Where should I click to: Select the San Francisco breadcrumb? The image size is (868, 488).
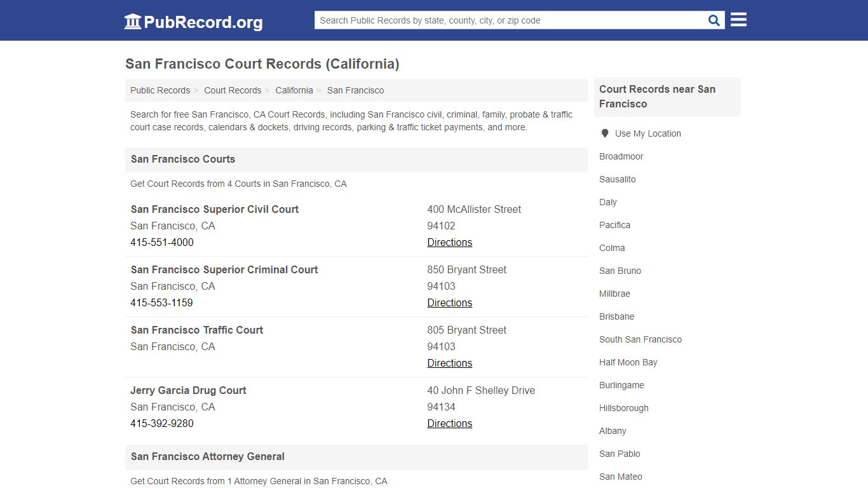[355, 90]
